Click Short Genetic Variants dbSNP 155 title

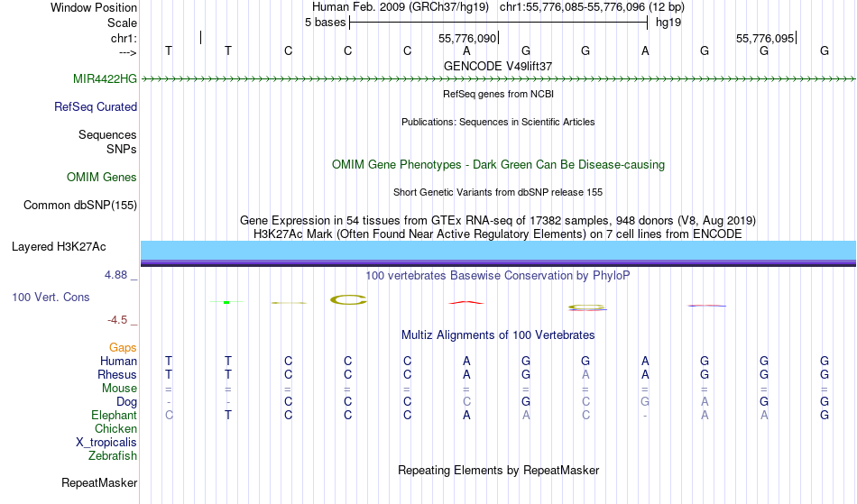click(x=498, y=192)
